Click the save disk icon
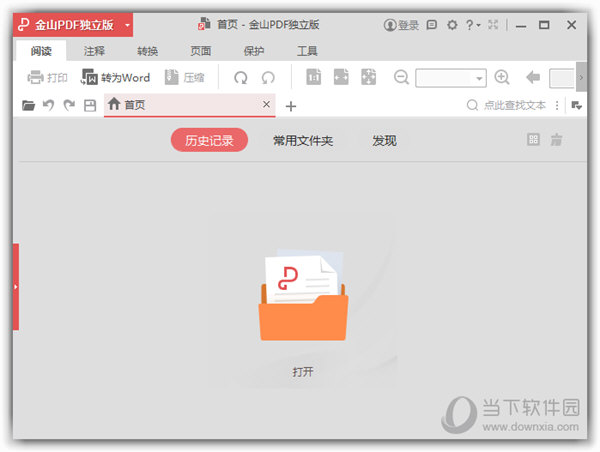The height and width of the screenshot is (452, 600). coord(90,105)
